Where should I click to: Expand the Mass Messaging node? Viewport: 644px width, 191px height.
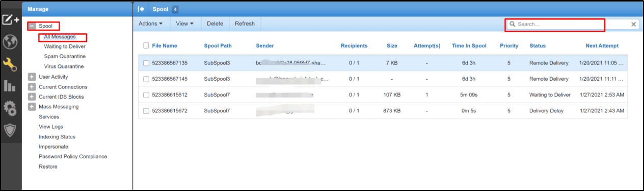click(32, 107)
